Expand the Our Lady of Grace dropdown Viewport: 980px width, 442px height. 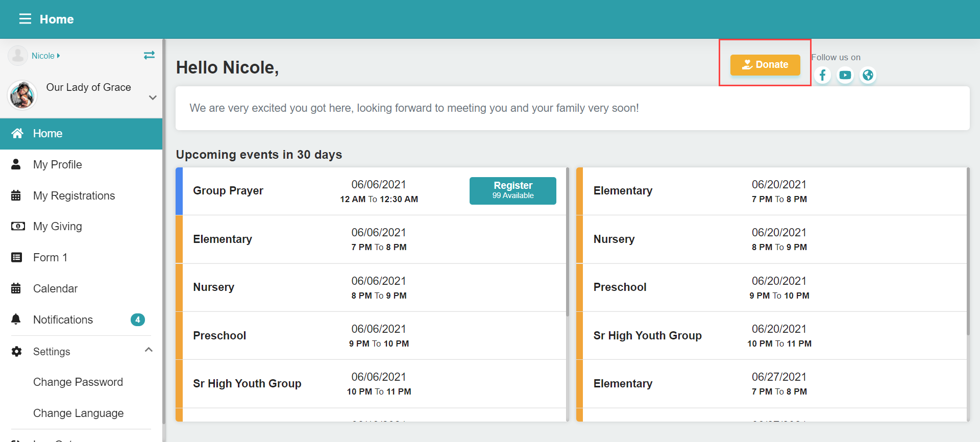tap(153, 97)
